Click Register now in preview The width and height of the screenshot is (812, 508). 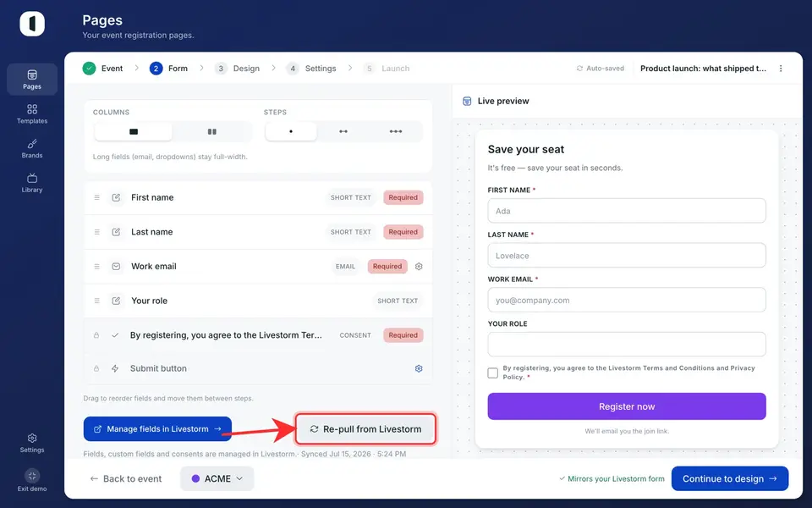pyautogui.click(x=627, y=406)
